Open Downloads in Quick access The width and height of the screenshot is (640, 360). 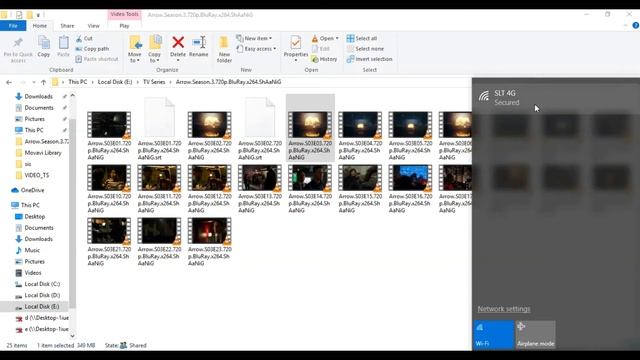(x=38, y=96)
